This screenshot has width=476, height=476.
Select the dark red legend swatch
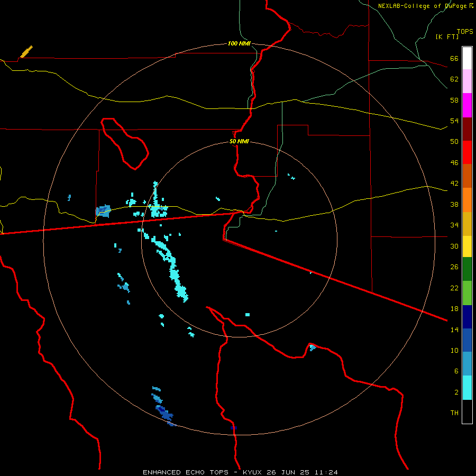tap(467, 129)
